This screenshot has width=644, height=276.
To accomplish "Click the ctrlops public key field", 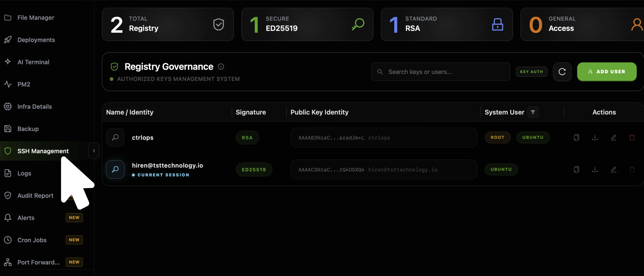I will pyautogui.click(x=384, y=137).
